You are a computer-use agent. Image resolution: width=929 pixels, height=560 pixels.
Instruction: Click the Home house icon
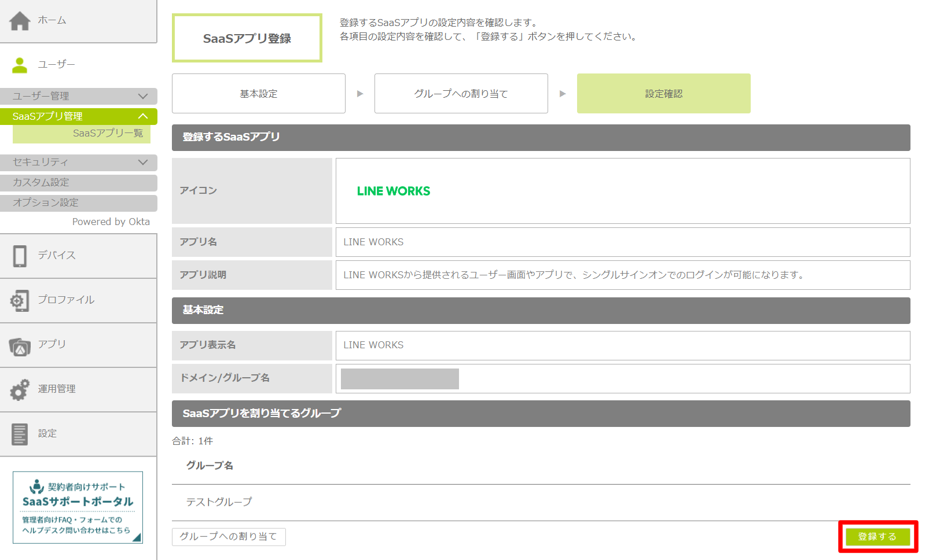click(20, 21)
